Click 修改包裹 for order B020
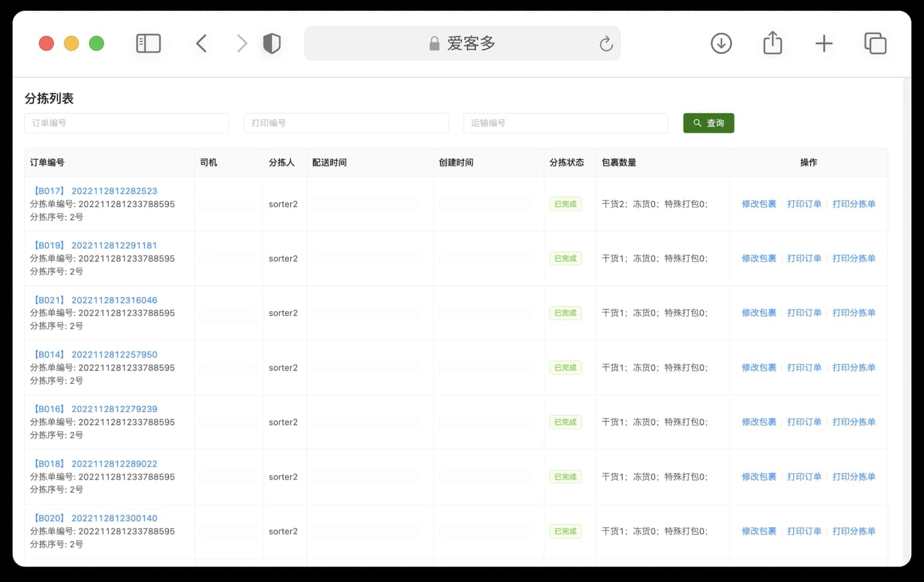Viewport: 924px width, 582px height. 759,531
